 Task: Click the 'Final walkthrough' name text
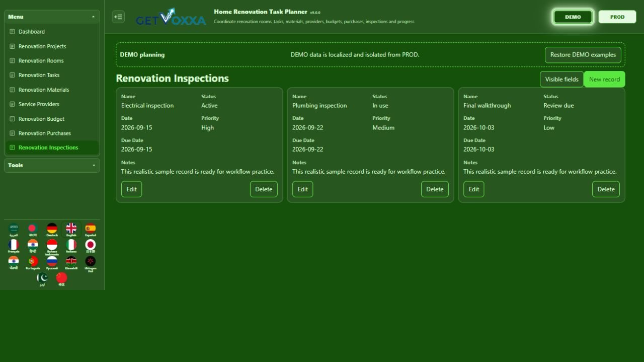487,106
